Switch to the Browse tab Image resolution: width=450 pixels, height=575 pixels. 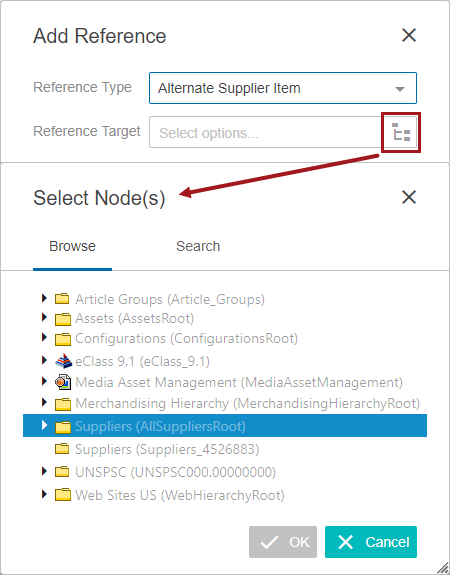click(x=72, y=246)
